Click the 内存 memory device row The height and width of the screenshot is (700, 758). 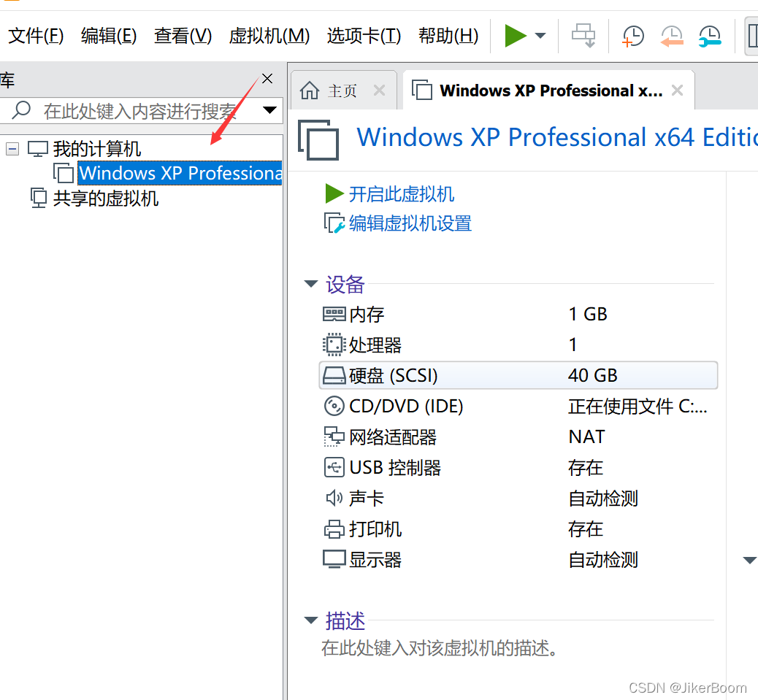518,315
